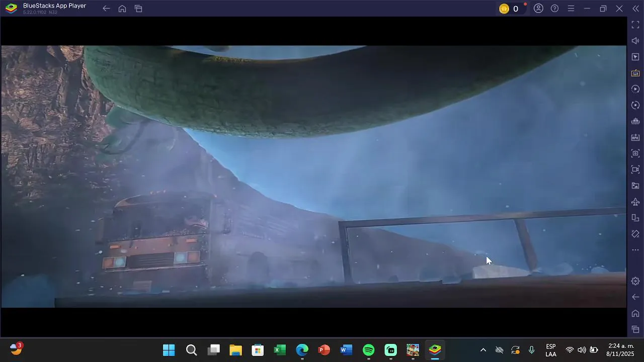Open Spotify from the taskbar
644x362 pixels.
click(368, 350)
